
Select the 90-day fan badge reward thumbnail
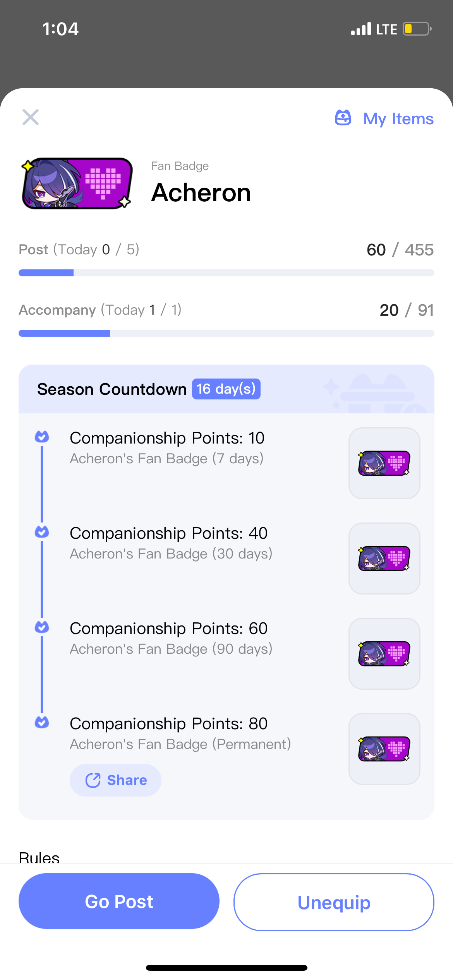(x=384, y=653)
